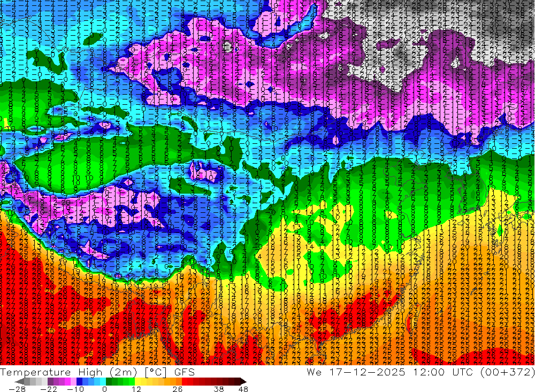Click the '0' legend label

pos(105,389)
